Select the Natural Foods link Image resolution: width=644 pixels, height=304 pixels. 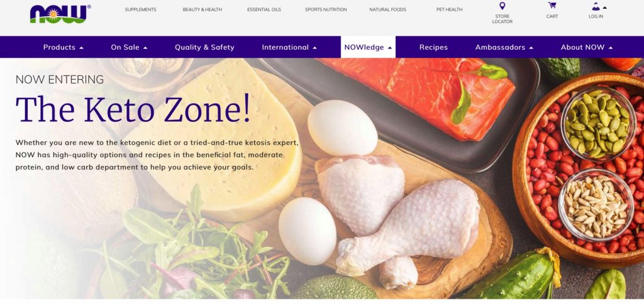(x=387, y=9)
